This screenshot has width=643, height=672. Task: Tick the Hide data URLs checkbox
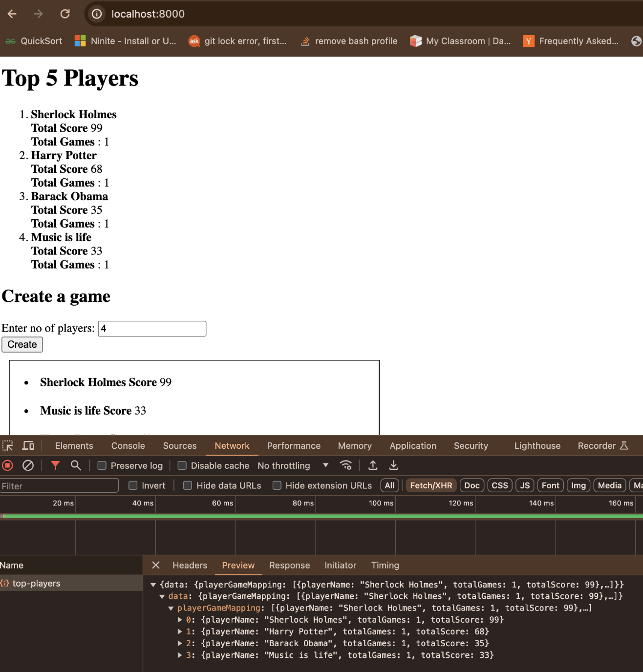pos(188,485)
